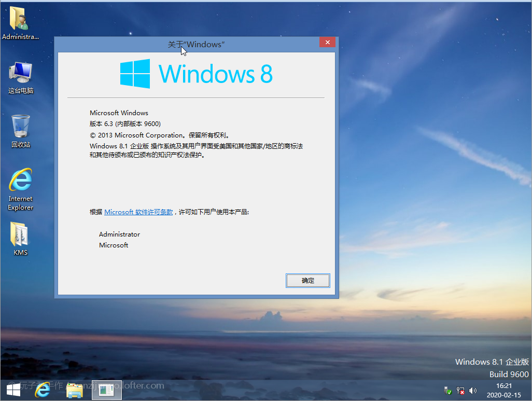Click the licensed user name Administrator in dialog
Screen dimensions: 532x401
(119, 234)
